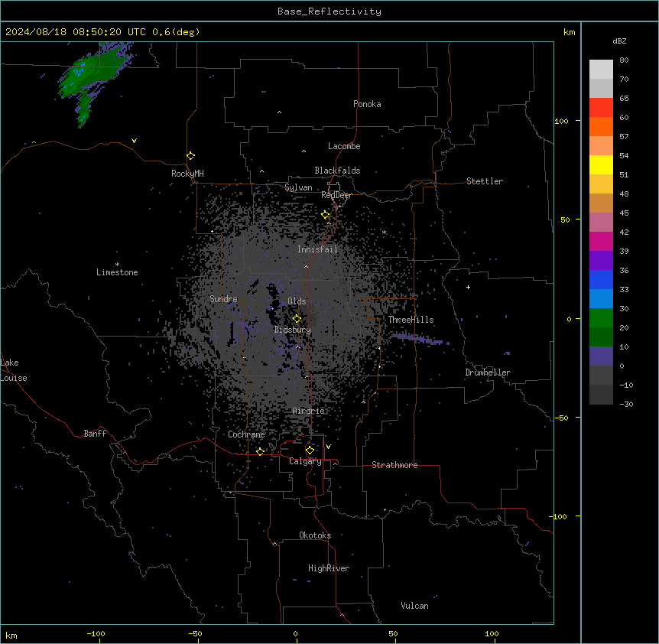Select the red 65 dBZ legend swatch
This screenshot has width=659, height=644.
click(x=601, y=107)
